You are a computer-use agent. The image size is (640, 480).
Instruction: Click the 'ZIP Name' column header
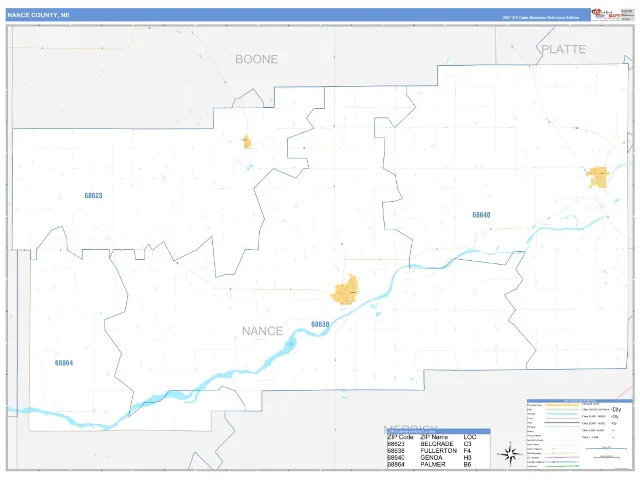(x=434, y=437)
